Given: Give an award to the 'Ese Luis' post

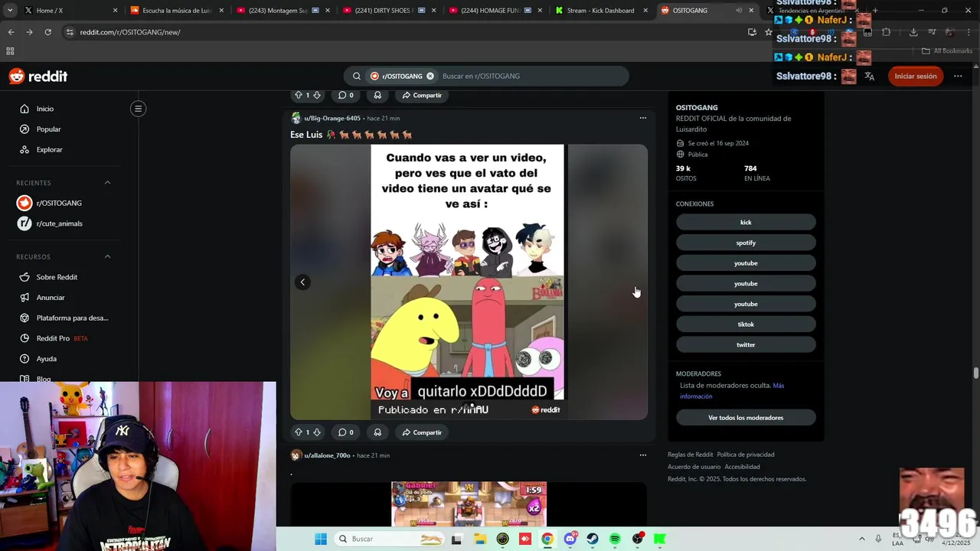Looking at the screenshot, I should pos(377,432).
